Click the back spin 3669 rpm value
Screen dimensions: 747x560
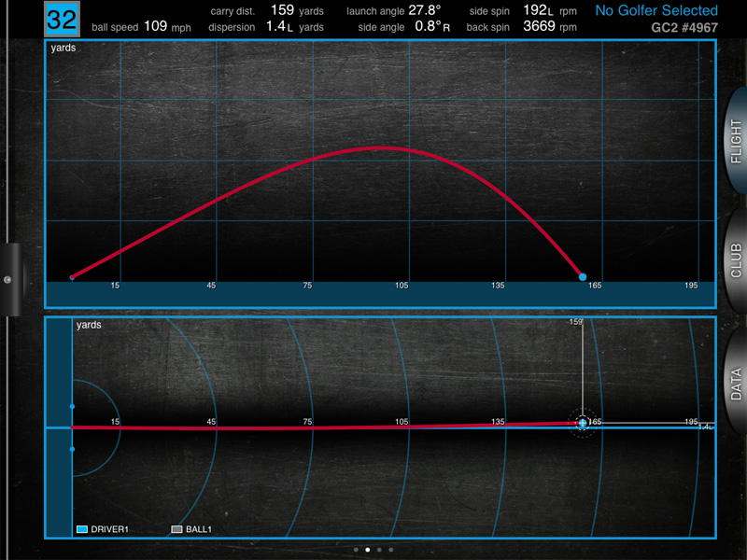(x=539, y=27)
